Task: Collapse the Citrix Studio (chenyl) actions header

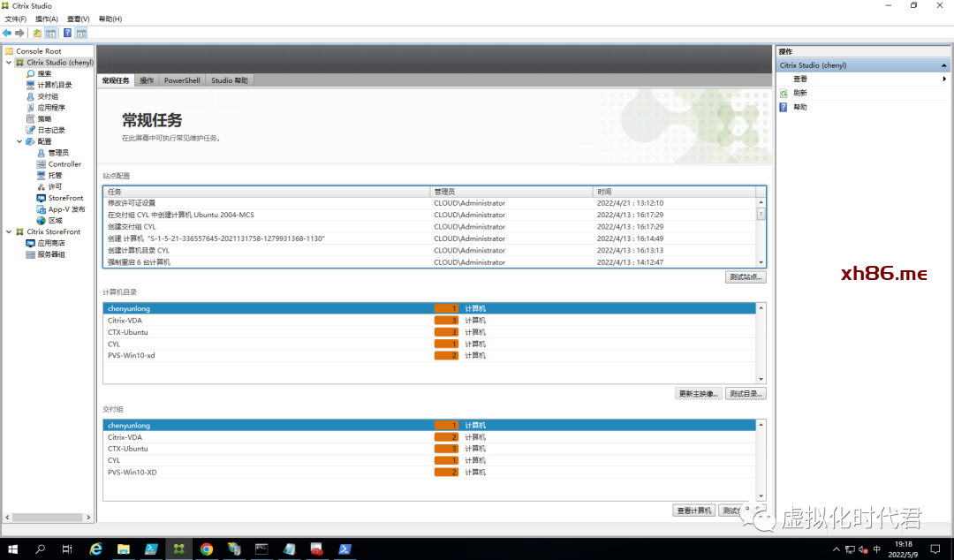Action: 943,65
